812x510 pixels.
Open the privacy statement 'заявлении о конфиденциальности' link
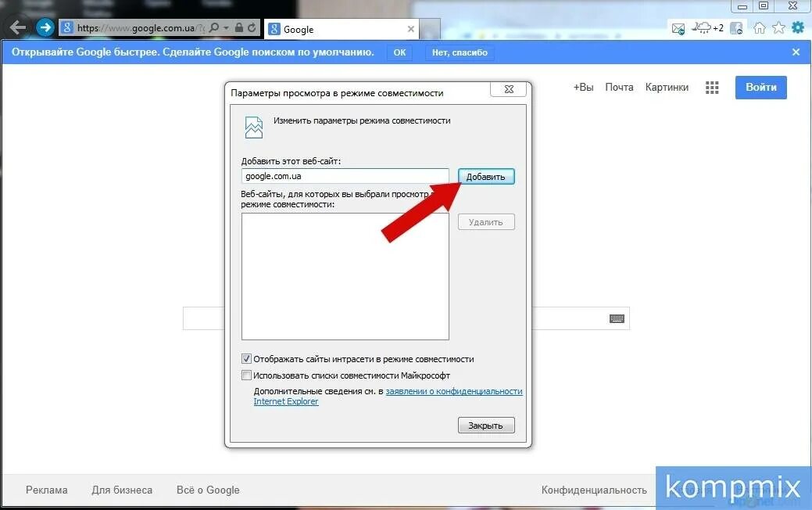click(453, 391)
